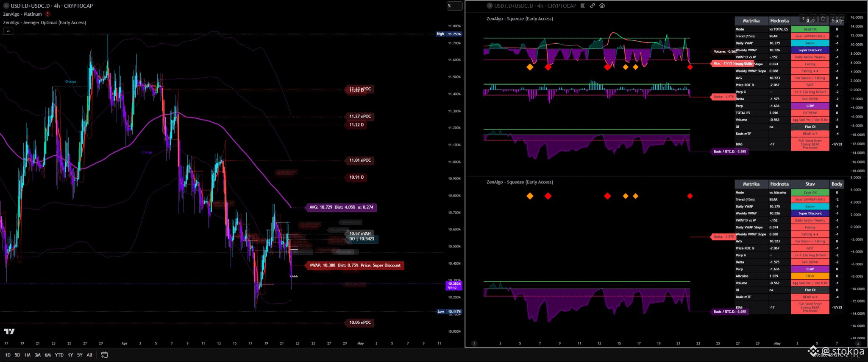Select the ZenAlgo - Platinum indicator label
The image size is (868, 362).
point(22,14)
